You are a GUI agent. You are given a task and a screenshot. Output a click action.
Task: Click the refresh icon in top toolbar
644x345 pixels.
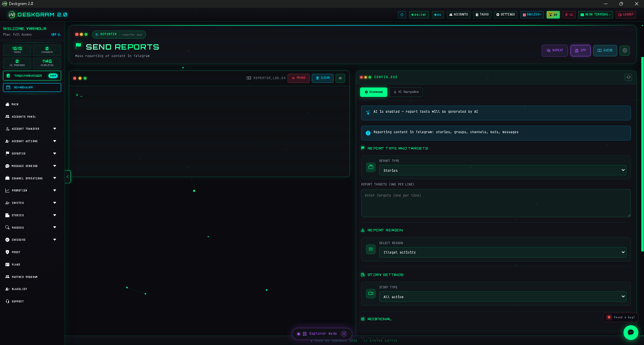click(402, 15)
